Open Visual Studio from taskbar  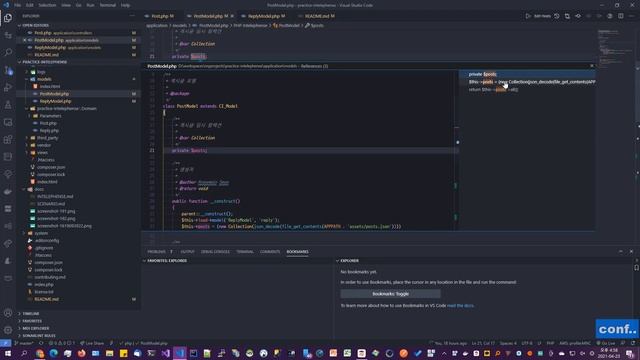point(165,353)
